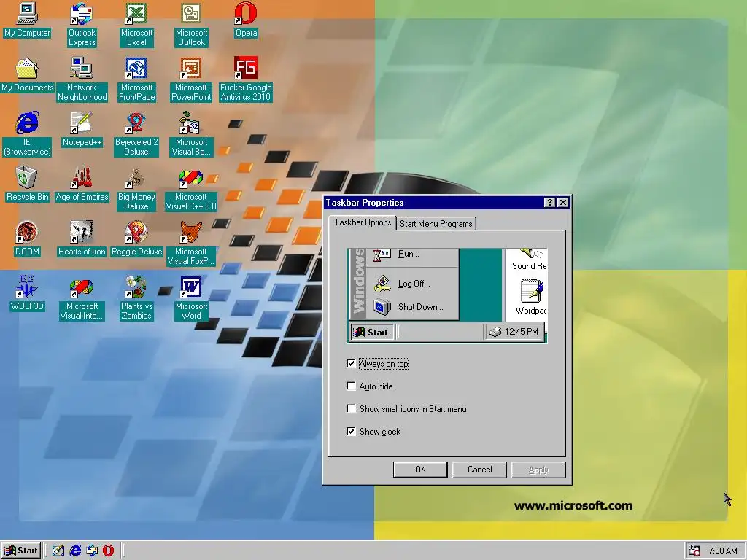Launch Outlook Express from quick launch
This screenshot has height=560, width=747.
92,551
